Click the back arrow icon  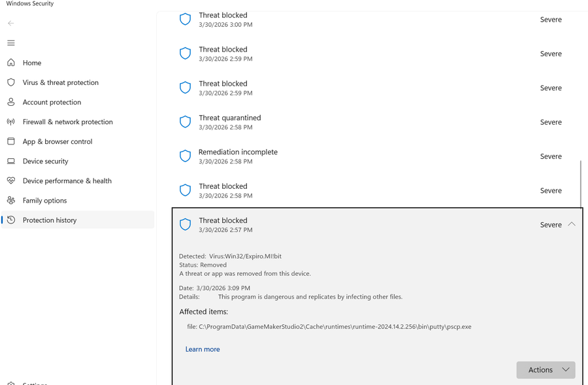coord(10,23)
